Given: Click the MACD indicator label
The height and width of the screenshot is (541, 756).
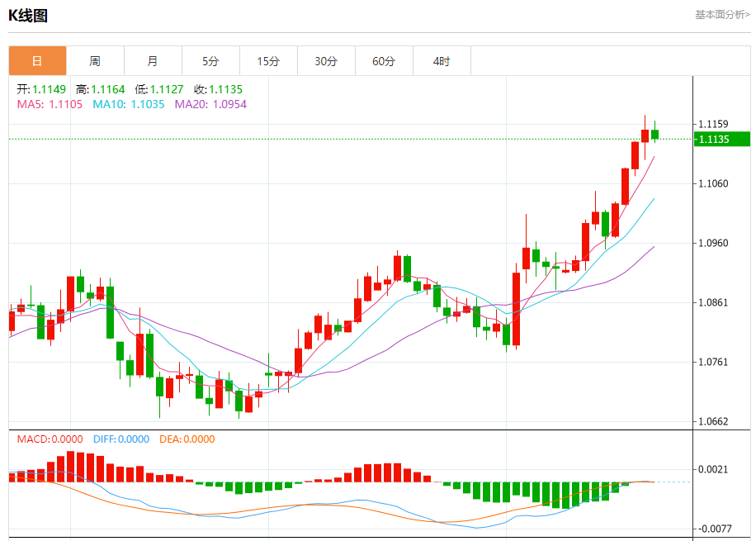Looking at the screenshot, I should tap(50, 439).
